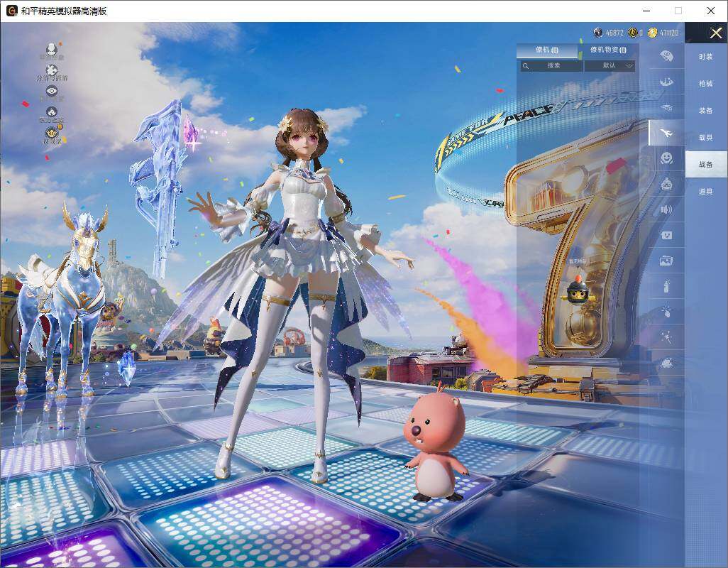Select the magic wand effects icon

click(x=667, y=337)
